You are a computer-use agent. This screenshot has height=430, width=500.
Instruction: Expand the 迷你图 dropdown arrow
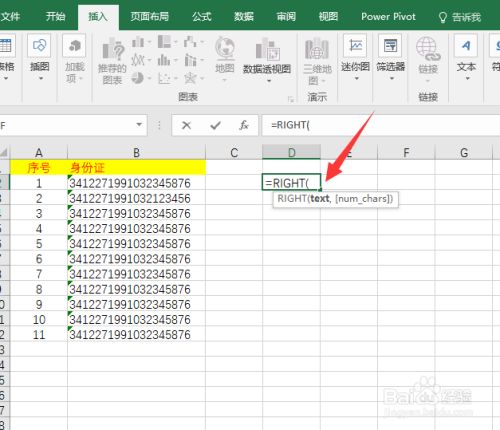point(357,79)
